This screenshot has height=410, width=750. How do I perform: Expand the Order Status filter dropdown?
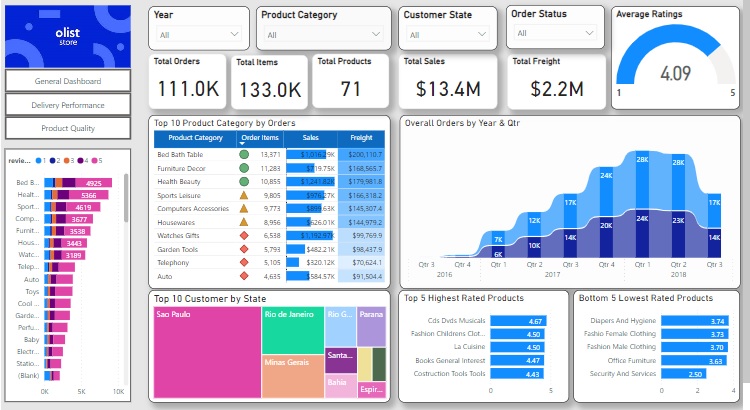(554, 33)
